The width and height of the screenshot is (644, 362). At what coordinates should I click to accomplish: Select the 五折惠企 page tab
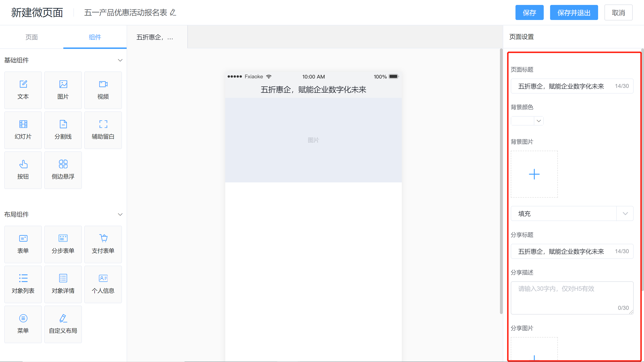pos(157,37)
